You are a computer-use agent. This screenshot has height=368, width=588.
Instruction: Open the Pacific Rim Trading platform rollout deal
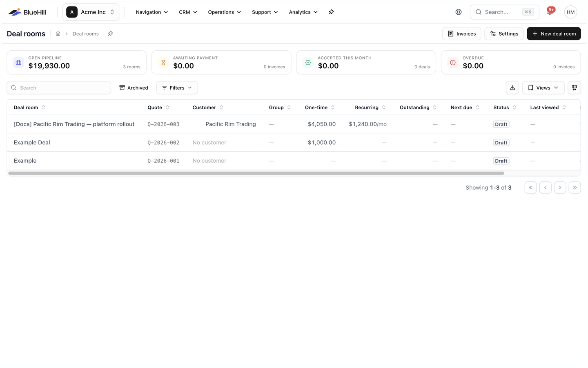coord(74,124)
